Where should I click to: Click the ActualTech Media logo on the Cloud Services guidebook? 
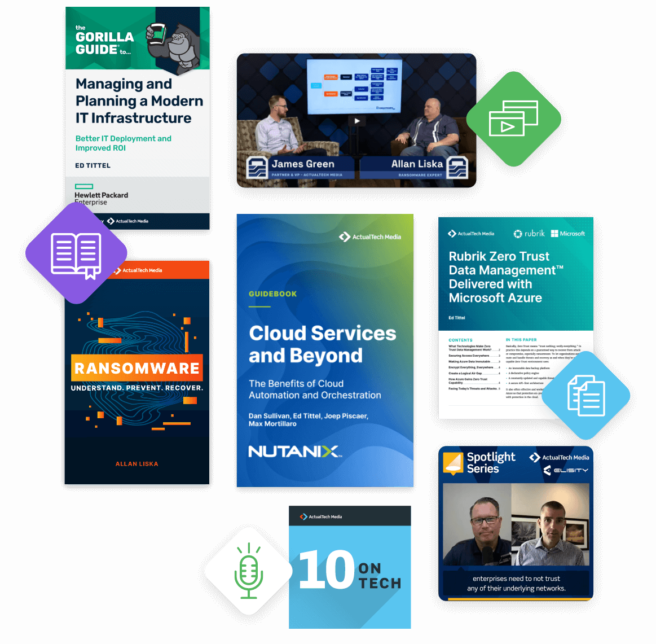pos(370,237)
